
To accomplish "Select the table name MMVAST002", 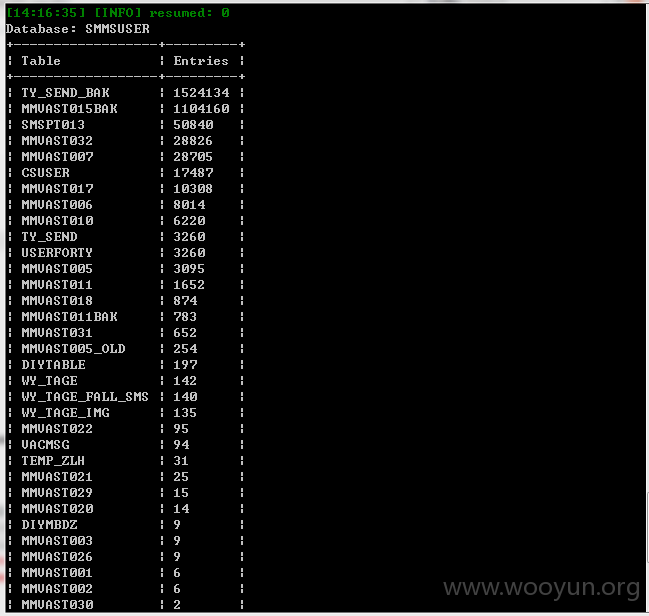I will [x=57, y=589].
